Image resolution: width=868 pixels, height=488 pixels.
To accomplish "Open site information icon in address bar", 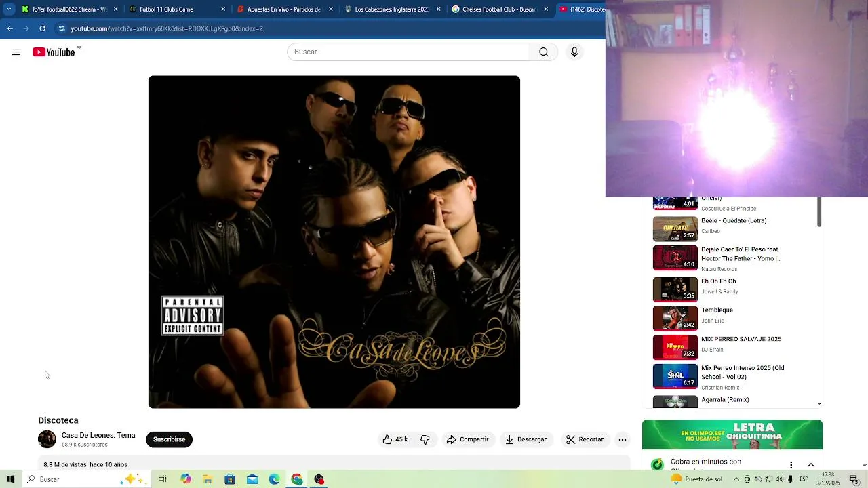I will (x=62, y=28).
